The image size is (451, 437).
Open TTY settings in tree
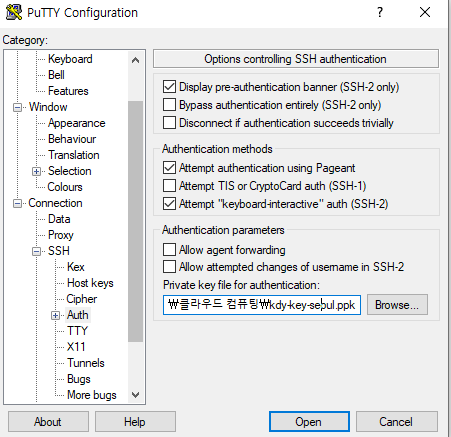click(x=77, y=331)
